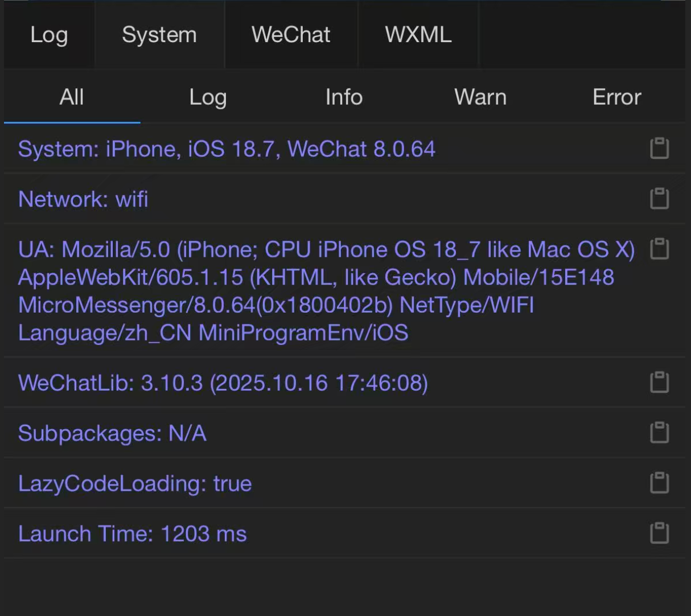The height and width of the screenshot is (616, 691).
Task: Copy the Launch Time line
Action: coord(659,533)
